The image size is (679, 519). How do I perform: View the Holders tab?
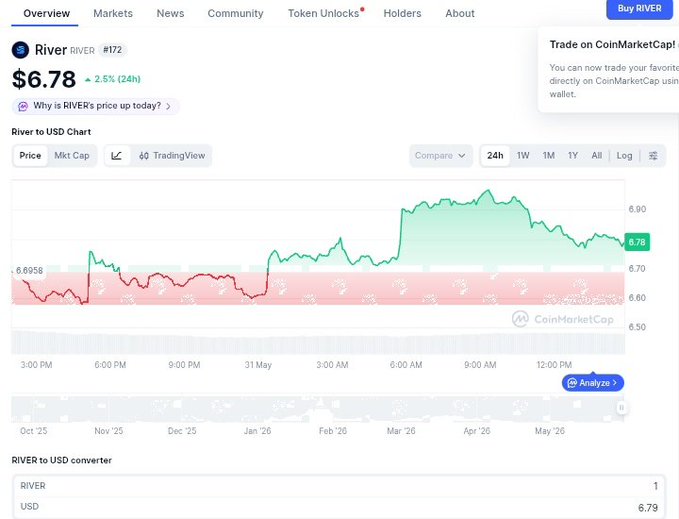[402, 13]
